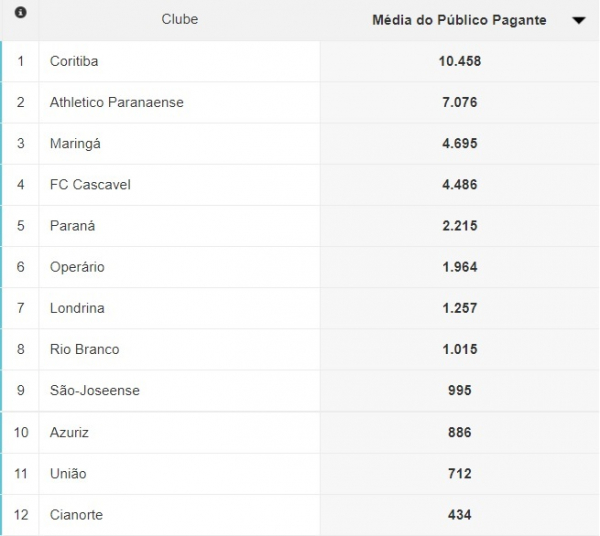Select Maringá in the club list
This screenshot has width=600, height=536.
click(75, 143)
